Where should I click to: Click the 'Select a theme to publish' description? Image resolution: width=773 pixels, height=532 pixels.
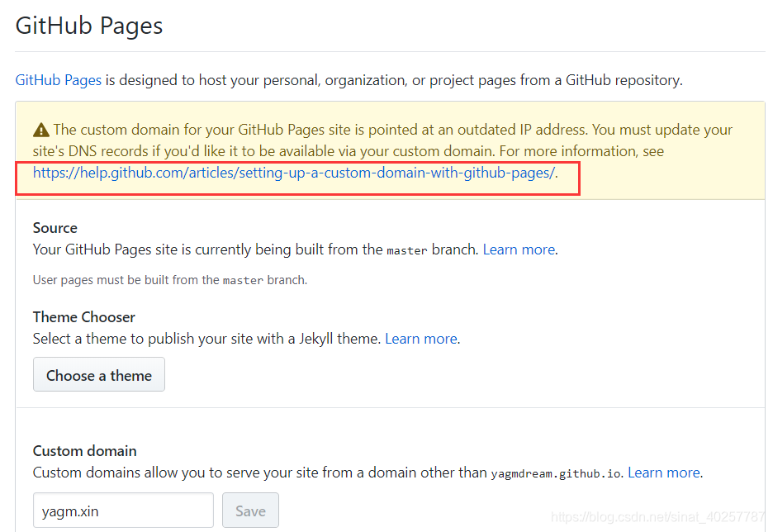(207, 339)
